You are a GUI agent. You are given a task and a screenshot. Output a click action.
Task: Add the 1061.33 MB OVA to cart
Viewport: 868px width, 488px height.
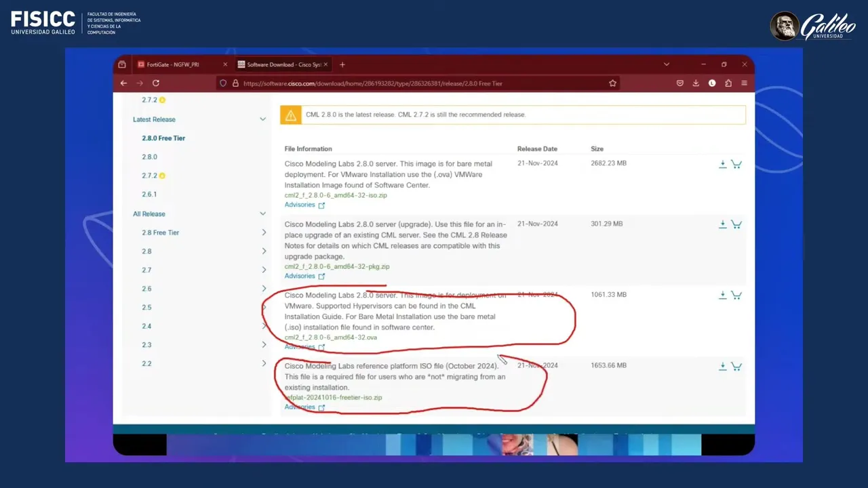[x=736, y=296]
